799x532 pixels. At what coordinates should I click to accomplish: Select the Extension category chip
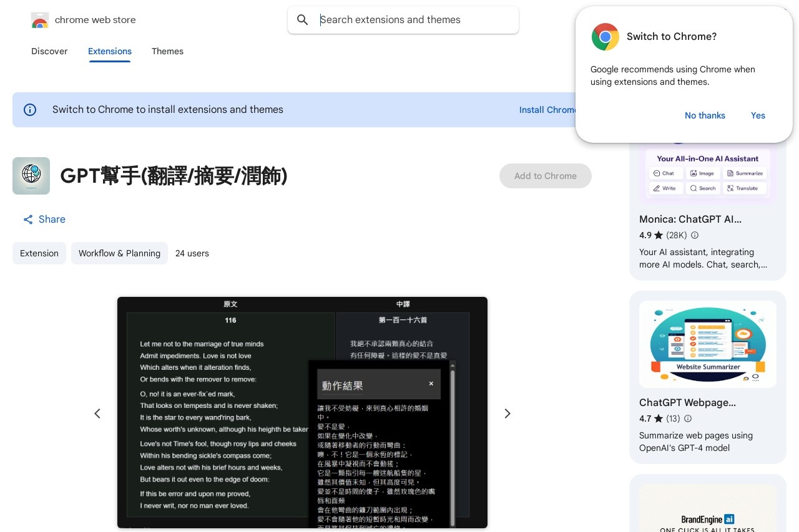[39, 253]
